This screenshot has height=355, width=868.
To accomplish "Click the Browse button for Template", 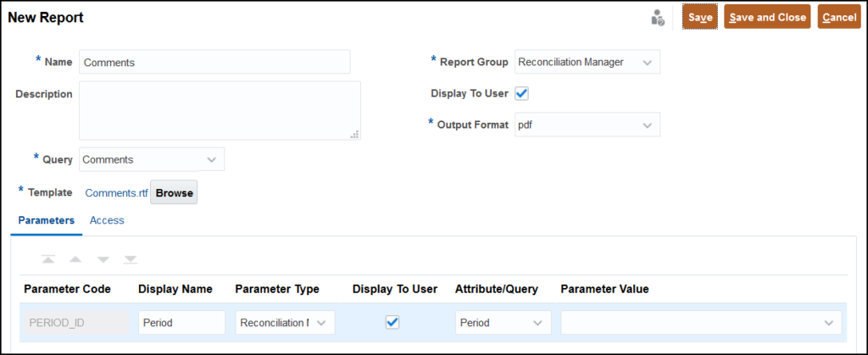I will tap(175, 193).
